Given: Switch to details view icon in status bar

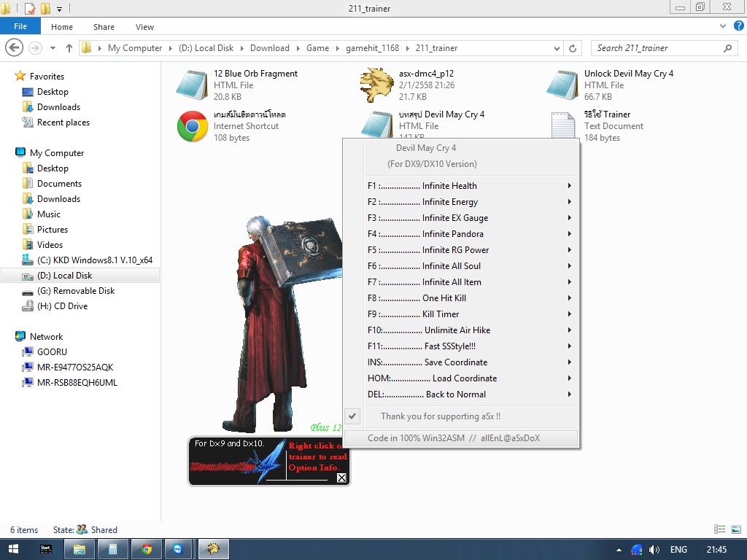Looking at the screenshot, I should pos(720,529).
